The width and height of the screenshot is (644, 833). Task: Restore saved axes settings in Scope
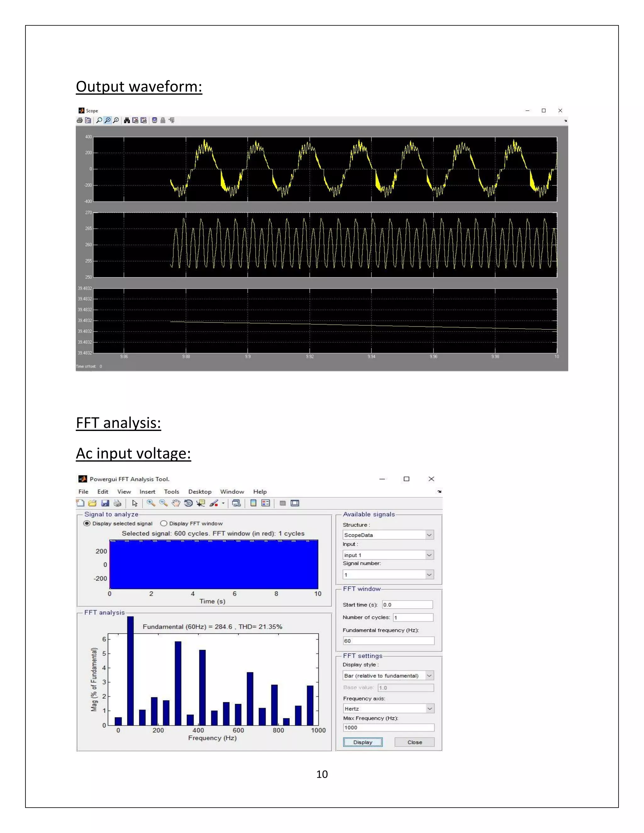[x=143, y=120]
